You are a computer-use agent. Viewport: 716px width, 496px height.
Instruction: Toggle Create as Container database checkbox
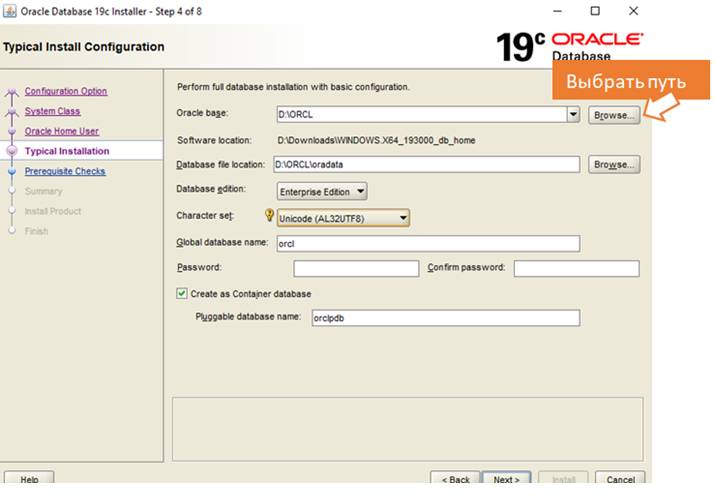(182, 294)
